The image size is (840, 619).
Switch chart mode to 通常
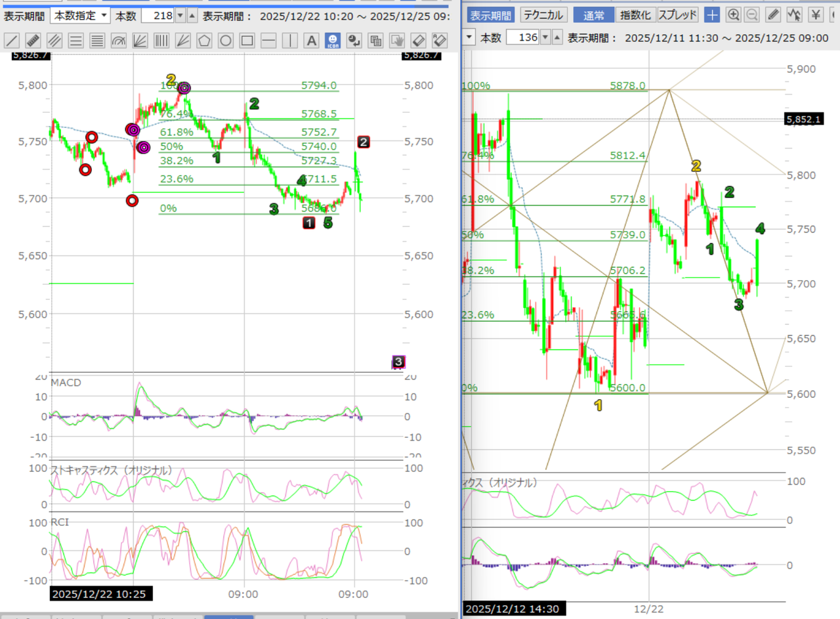pyautogui.click(x=593, y=14)
